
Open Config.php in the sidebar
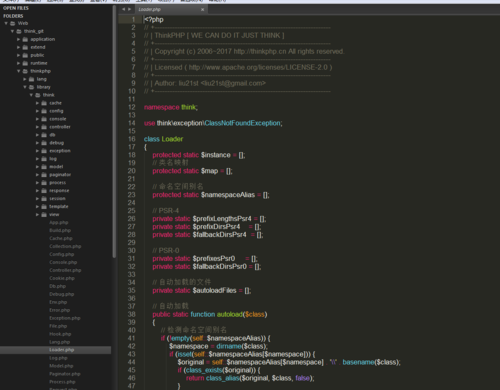click(x=62, y=254)
